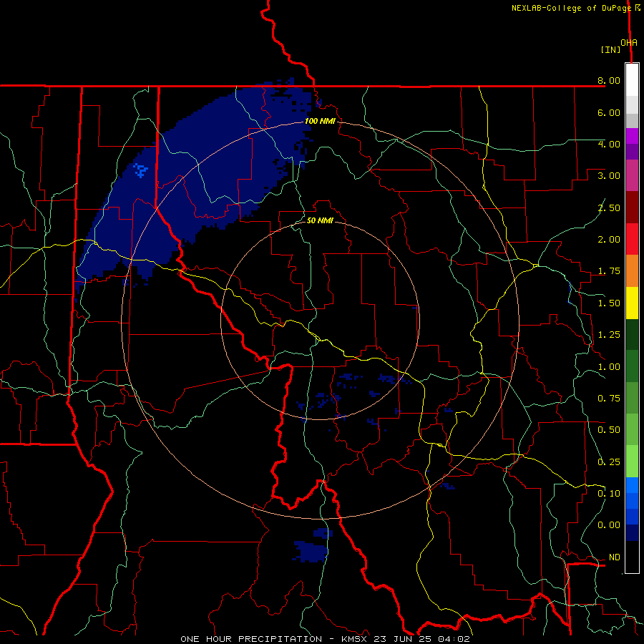Click the 1.50 legend value
This screenshot has height=644, width=644.
tap(609, 303)
